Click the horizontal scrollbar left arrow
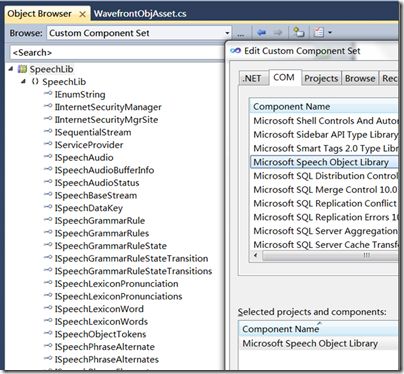 click(x=256, y=256)
